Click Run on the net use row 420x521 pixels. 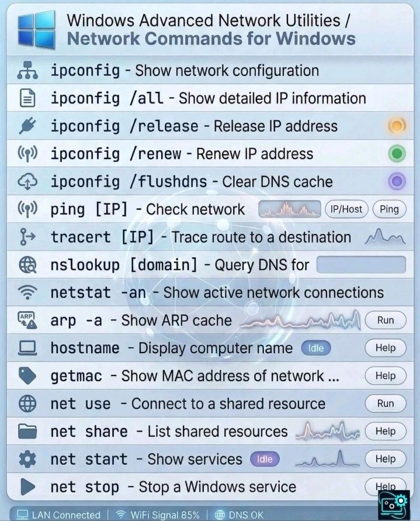pos(386,403)
